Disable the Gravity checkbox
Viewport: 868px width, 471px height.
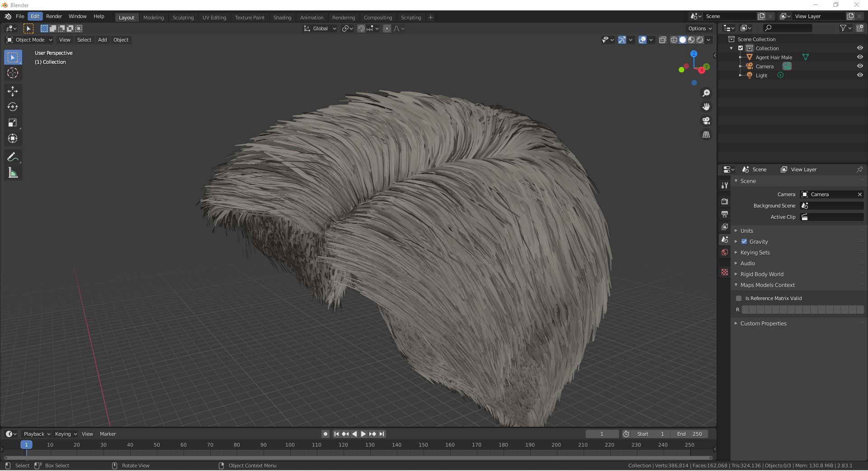click(x=744, y=242)
